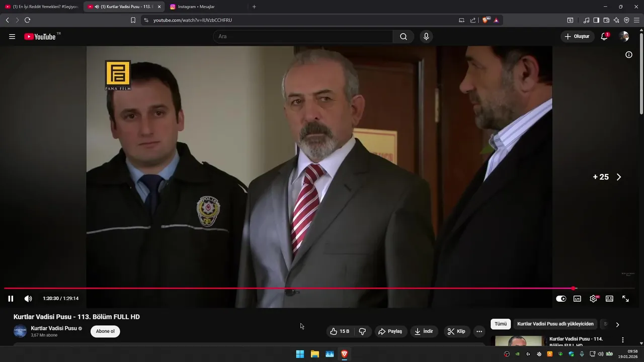Open the Brave browser taskbar icon
Viewport: 644px width, 362px height.
tap(345, 354)
